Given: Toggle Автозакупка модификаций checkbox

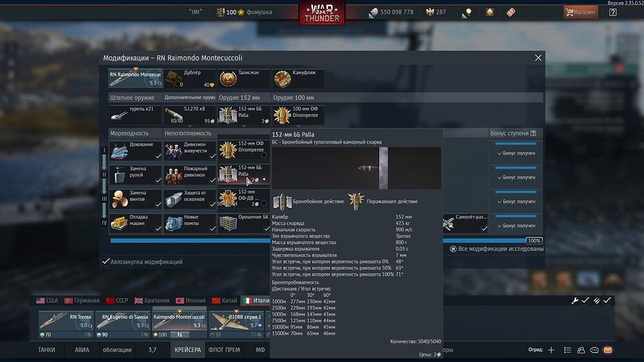Looking at the screenshot, I should [x=106, y=262].
